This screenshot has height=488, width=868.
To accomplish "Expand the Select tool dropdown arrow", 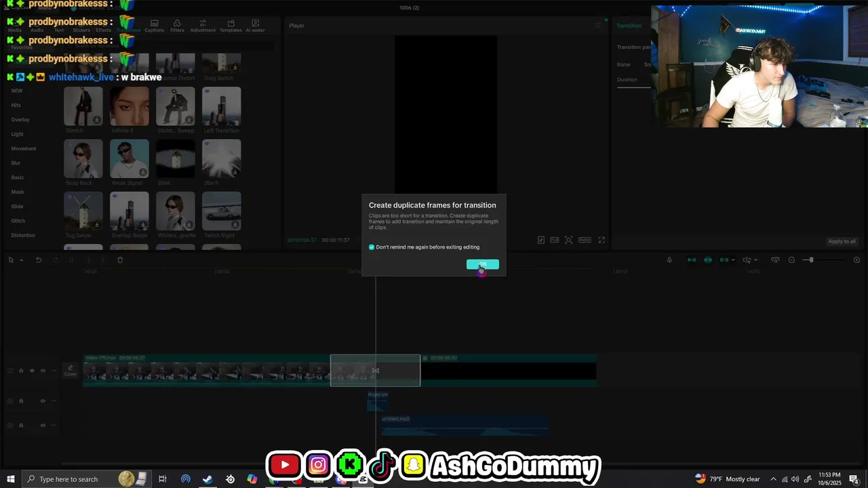I will 22,260.
